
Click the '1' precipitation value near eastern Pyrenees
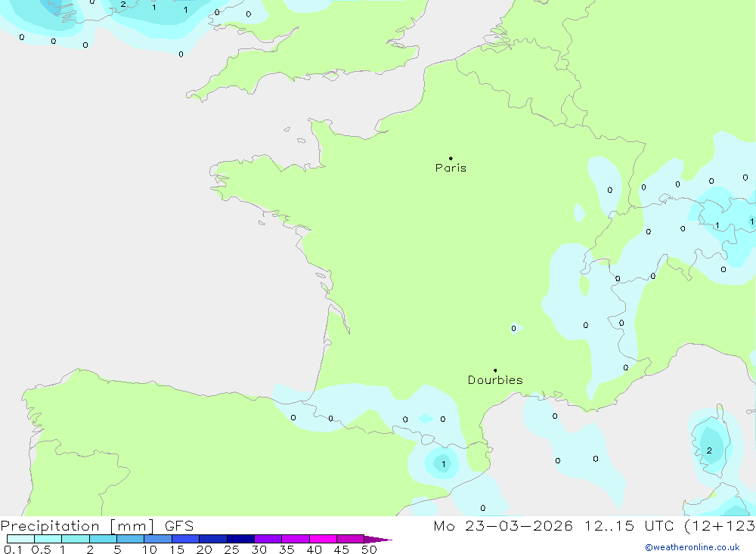point(443,464)
